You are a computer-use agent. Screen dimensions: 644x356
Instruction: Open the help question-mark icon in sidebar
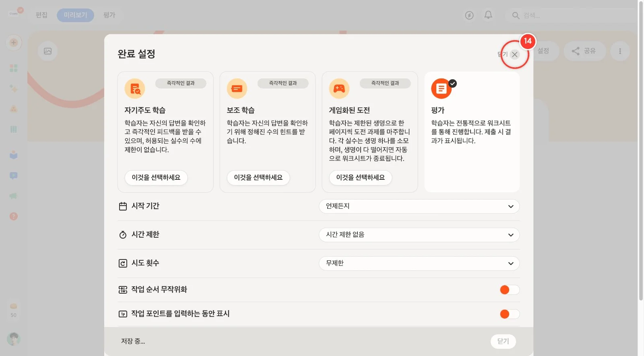point(14,216)
